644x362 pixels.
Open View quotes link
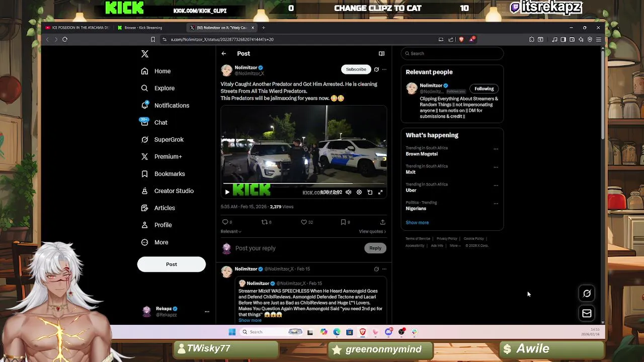[x=372, y=232]
